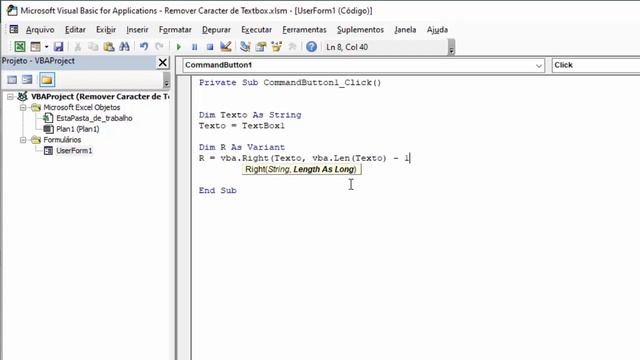The width and height of the screenshot is (640, 360).
Task: Select EstaPasta_de_trabalho in the tree
Action: tap(94, 118)
